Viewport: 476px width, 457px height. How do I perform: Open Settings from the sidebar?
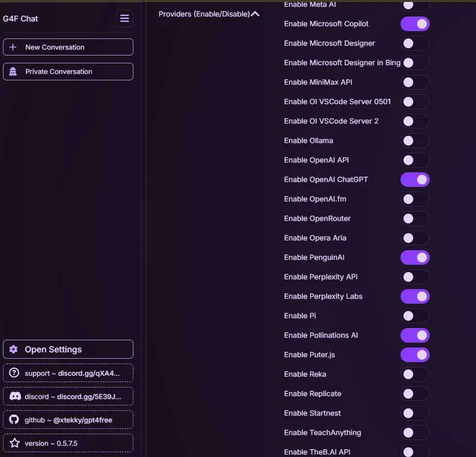68,349
